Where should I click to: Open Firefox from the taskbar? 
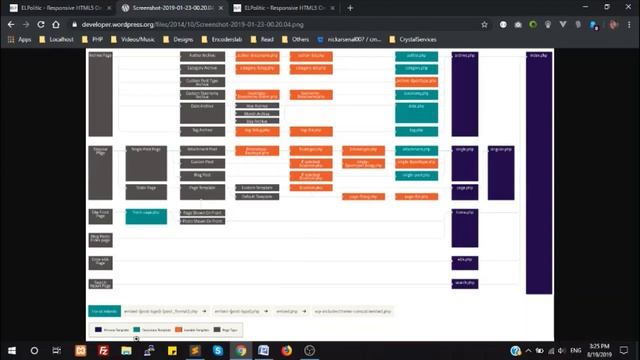[287, 351]
